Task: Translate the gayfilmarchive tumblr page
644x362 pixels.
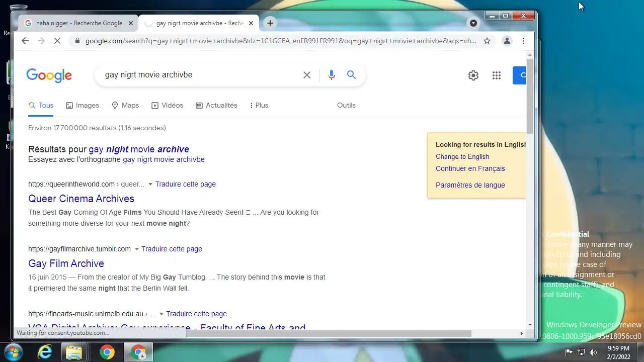Action: point(172,249)
